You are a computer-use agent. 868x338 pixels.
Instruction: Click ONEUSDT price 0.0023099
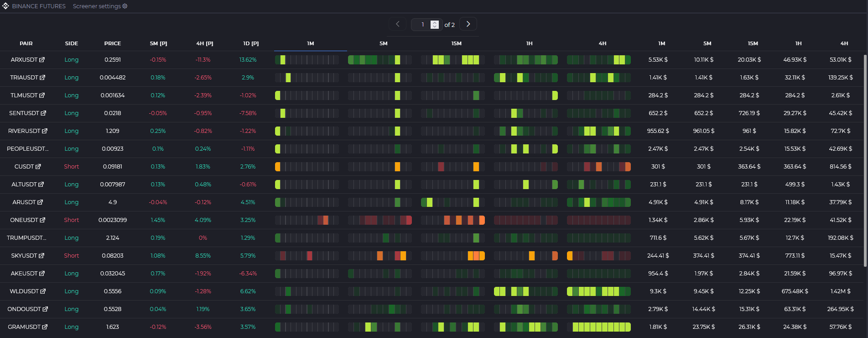[x=113, y=220]
